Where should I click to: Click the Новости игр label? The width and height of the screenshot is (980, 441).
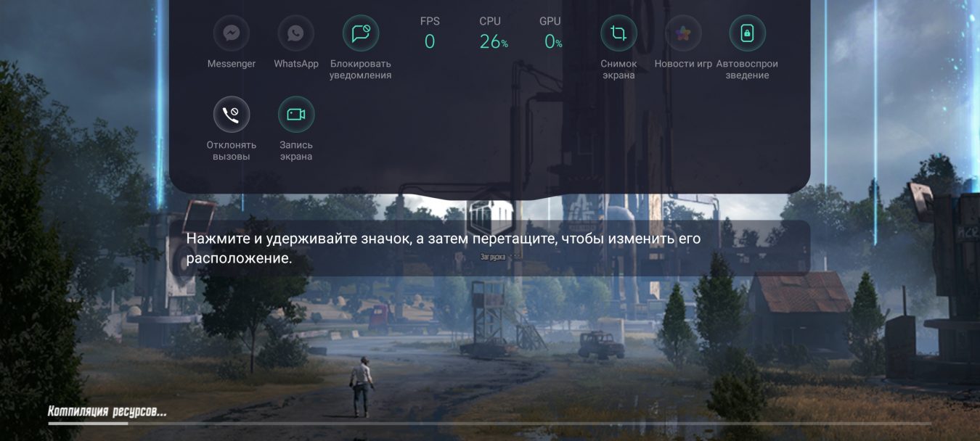coord(683,64)
